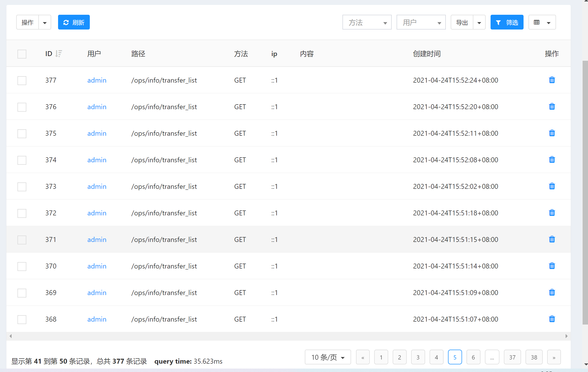This screenshot has width=588, height=372.
Task: Check the checkbox for record 376
Action: tap(22, 107)
